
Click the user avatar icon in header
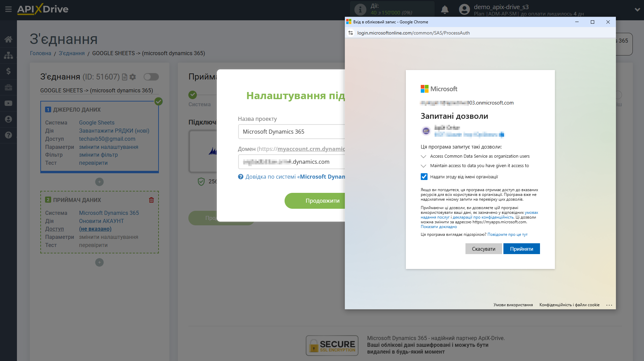tap(464, 9)
